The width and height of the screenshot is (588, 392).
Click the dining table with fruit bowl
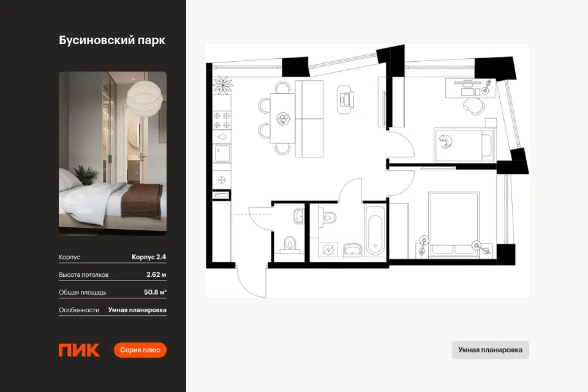(283, 118)
